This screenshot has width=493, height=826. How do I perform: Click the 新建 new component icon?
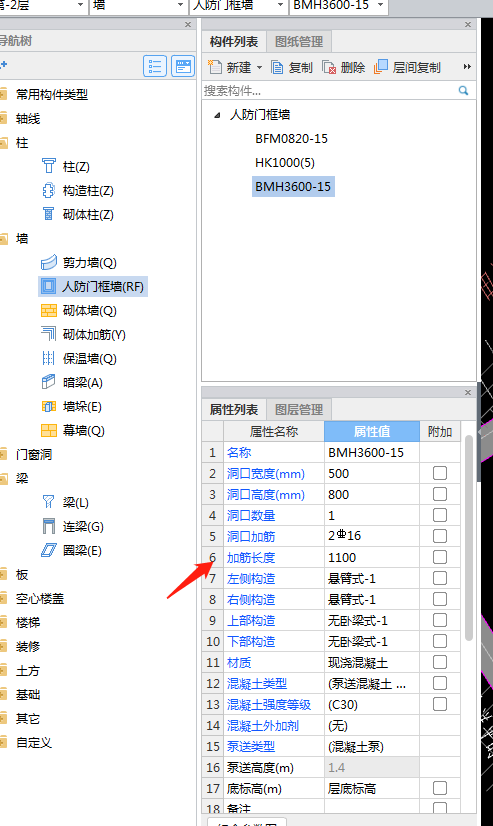pos(215,67)
